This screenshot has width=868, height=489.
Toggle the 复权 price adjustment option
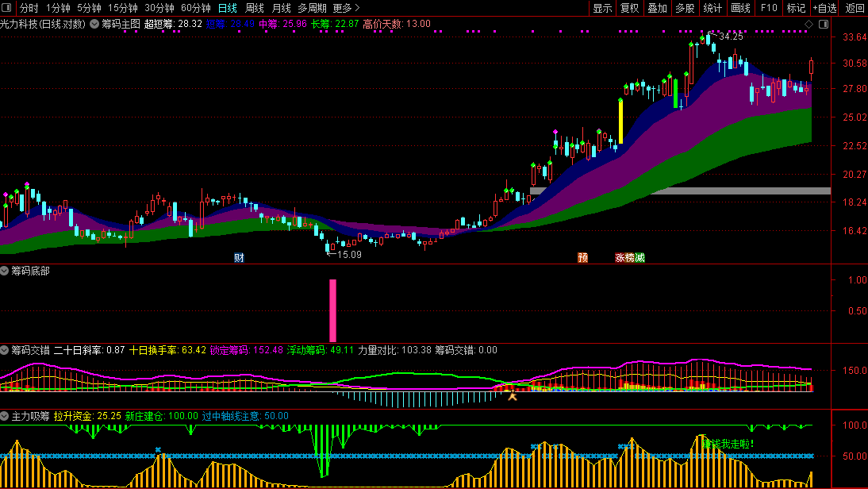(x=629, y=8)
